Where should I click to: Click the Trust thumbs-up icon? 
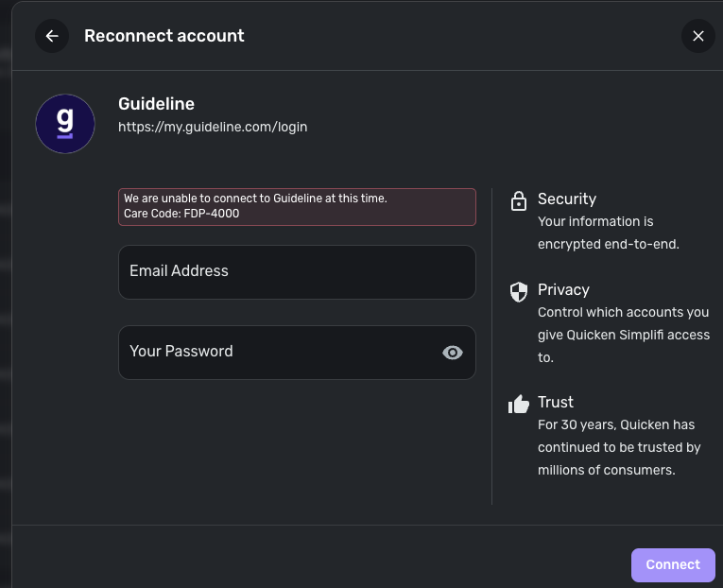coord(518,405)
